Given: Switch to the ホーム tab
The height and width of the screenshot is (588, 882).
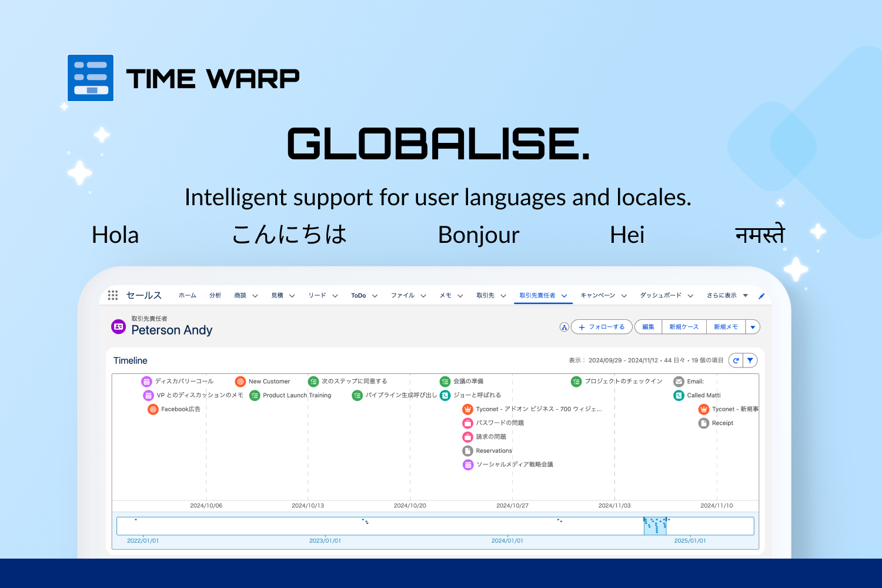Looking at the screenshot, I should click(x=188, y=296).
